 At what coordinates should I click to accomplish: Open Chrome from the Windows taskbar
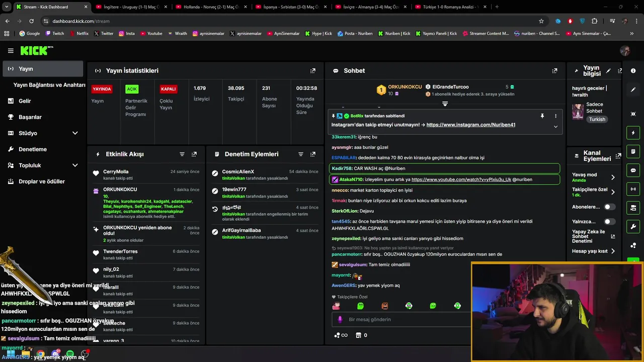[x=40, y=354]
